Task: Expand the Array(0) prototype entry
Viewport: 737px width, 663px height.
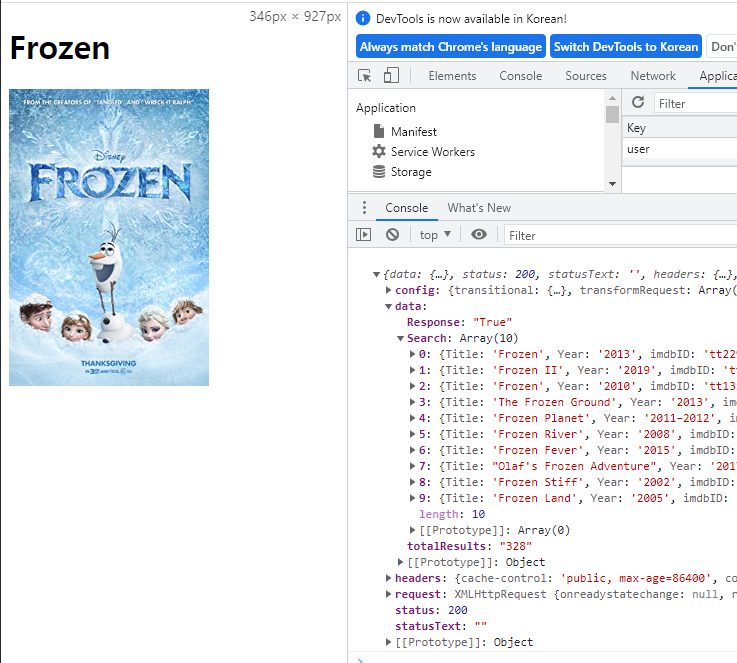Action: [412, 530]
